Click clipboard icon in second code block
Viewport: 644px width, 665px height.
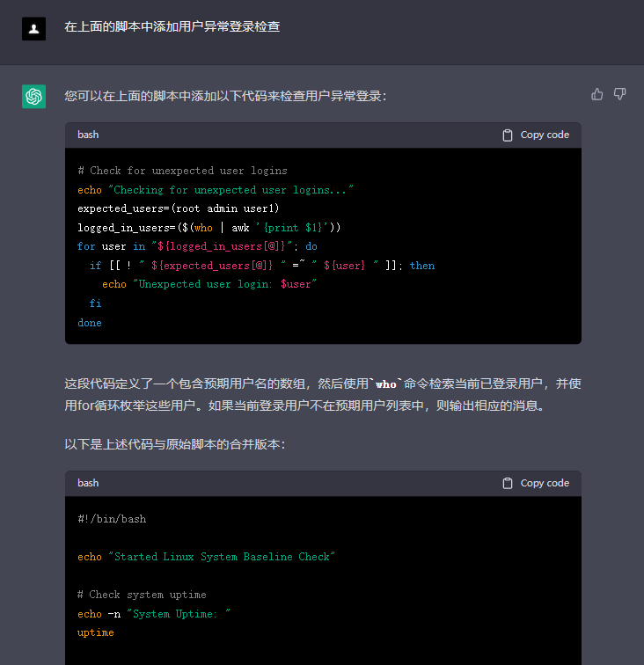[x=508, y=484]
